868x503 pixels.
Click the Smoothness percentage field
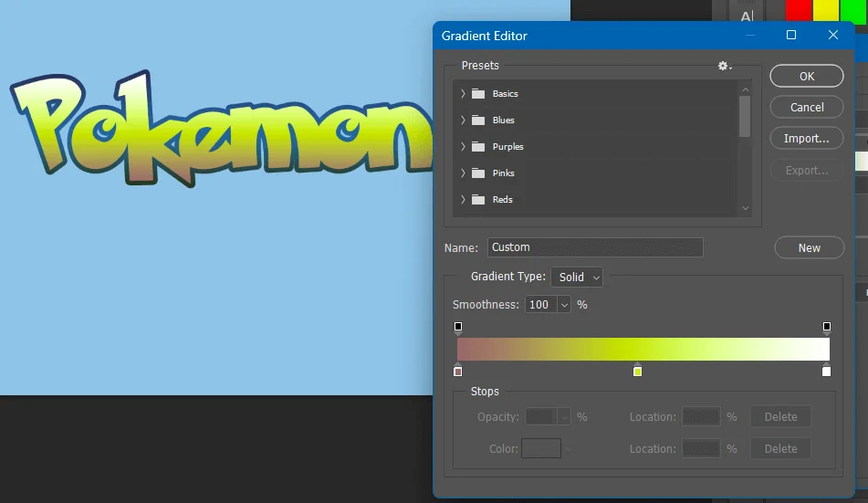(541, 305)
